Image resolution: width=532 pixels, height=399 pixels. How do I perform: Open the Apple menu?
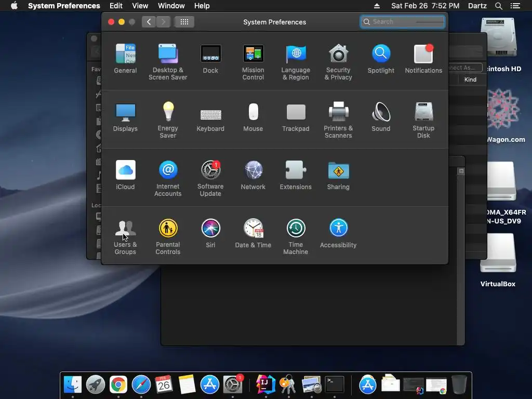click(14, 6)
